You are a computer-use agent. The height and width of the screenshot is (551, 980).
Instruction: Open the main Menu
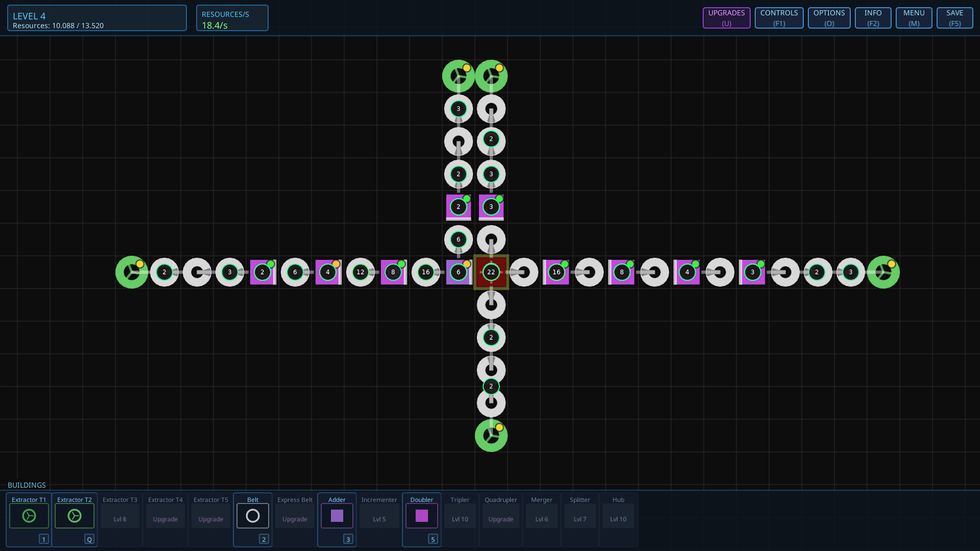pyautogui.click(x=914, y=18)
